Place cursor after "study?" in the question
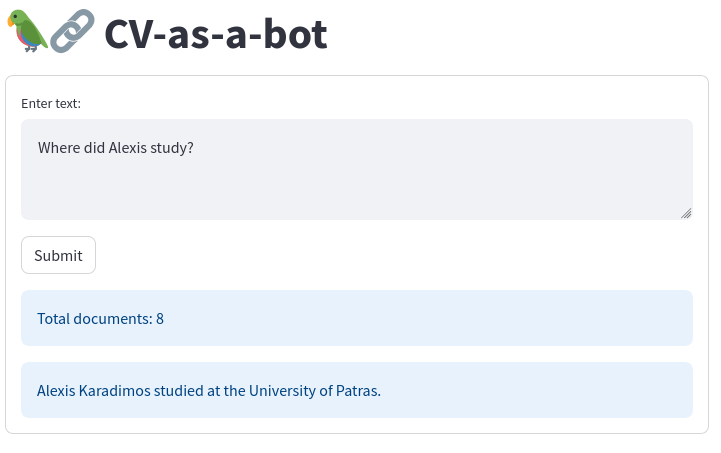 pos(194,148)
